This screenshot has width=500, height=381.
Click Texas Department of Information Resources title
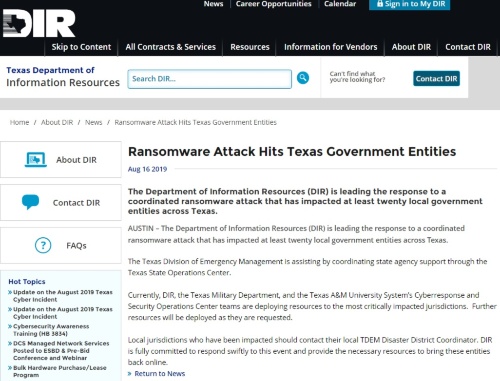[63, 77]
